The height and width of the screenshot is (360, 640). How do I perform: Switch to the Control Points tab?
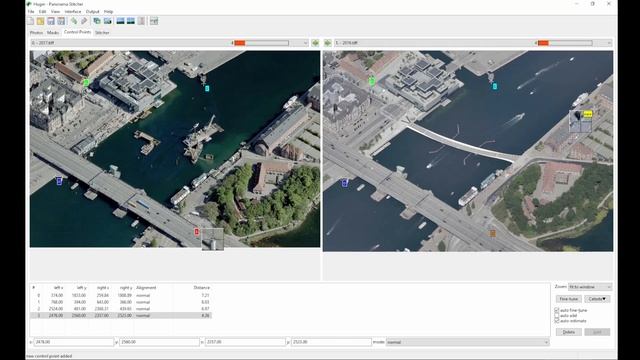tap(77, 32)
